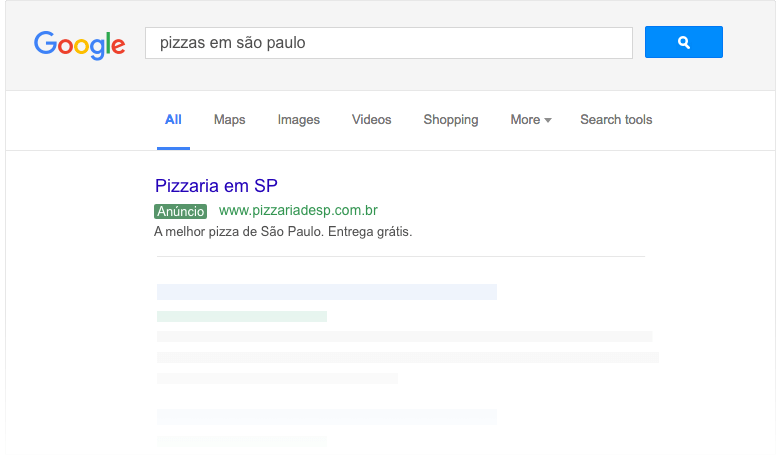Switch to the Shopping results tab
This screenshot has height=467, width=784.
click(450, 120)
